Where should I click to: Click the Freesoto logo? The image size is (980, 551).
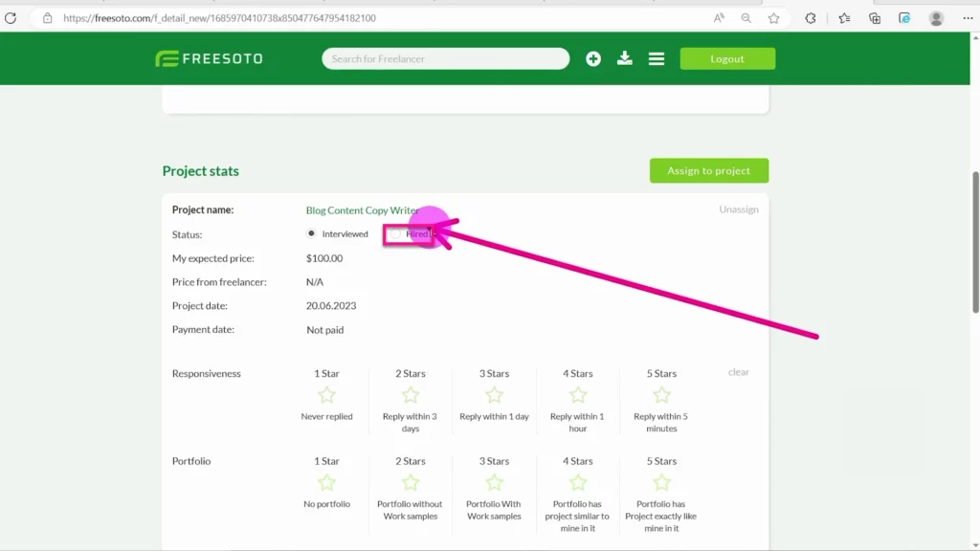(x=210, y=58)
